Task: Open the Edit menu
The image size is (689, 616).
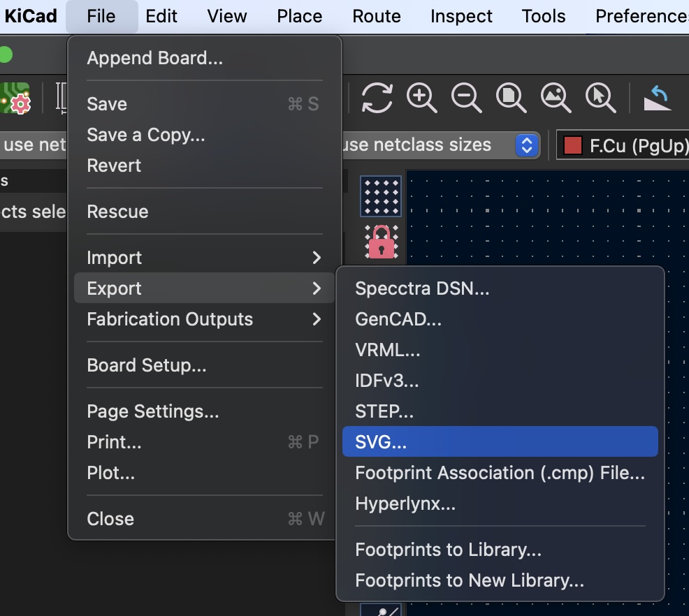Action: (x=161, y=16)
